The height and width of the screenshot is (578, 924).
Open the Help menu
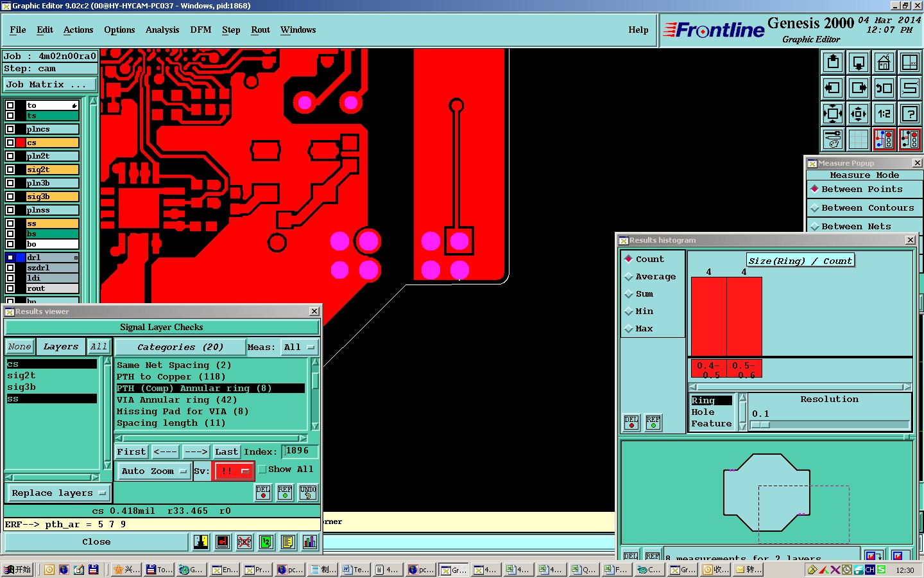pos(638,30)
